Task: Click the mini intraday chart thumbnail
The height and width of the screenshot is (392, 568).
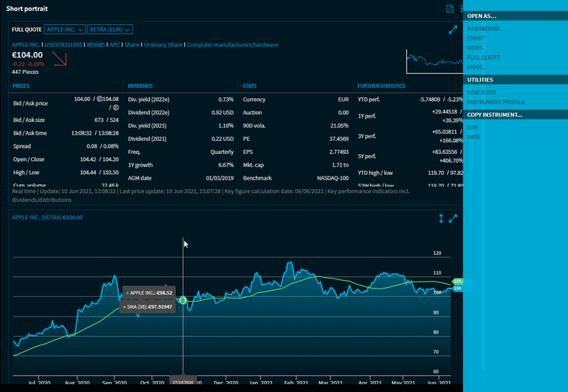Action: coord(434,61)
